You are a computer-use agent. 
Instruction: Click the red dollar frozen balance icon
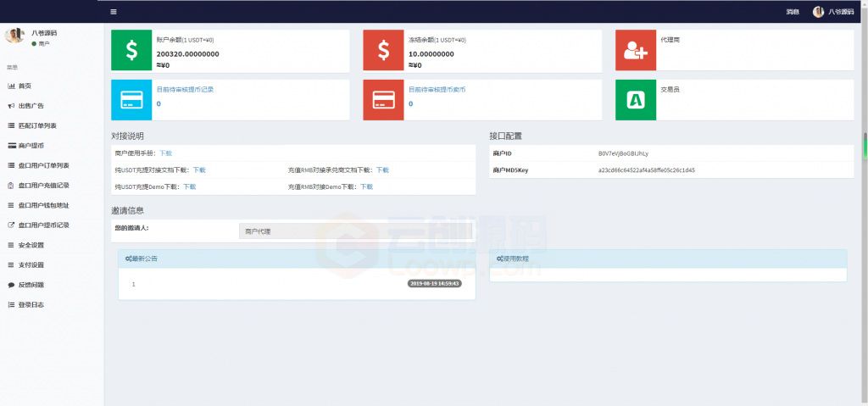[384, 50]
